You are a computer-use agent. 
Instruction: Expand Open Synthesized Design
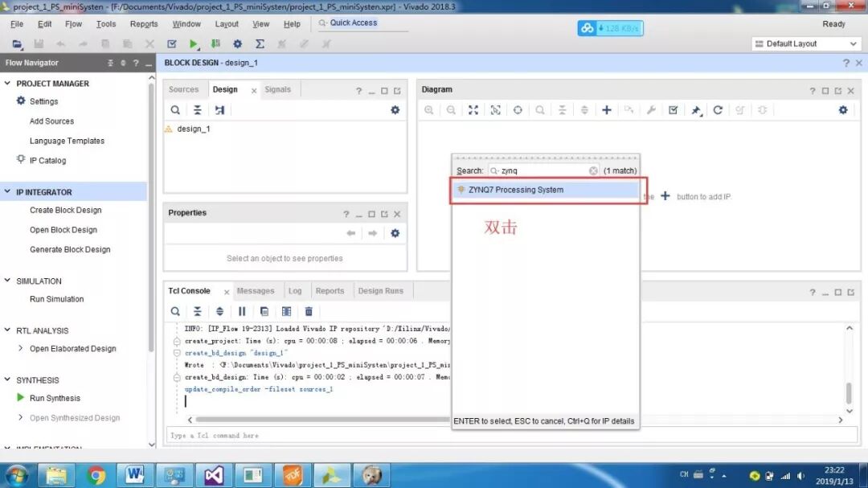tap(20, 417)
